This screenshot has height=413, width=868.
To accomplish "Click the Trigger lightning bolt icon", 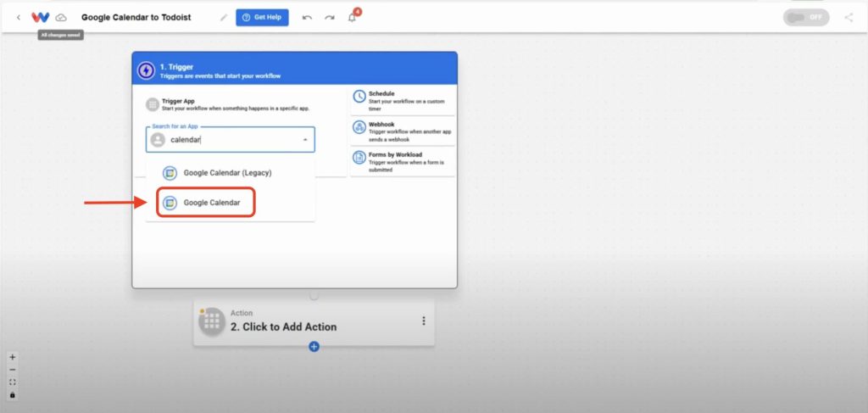I will tap(146, 71).
